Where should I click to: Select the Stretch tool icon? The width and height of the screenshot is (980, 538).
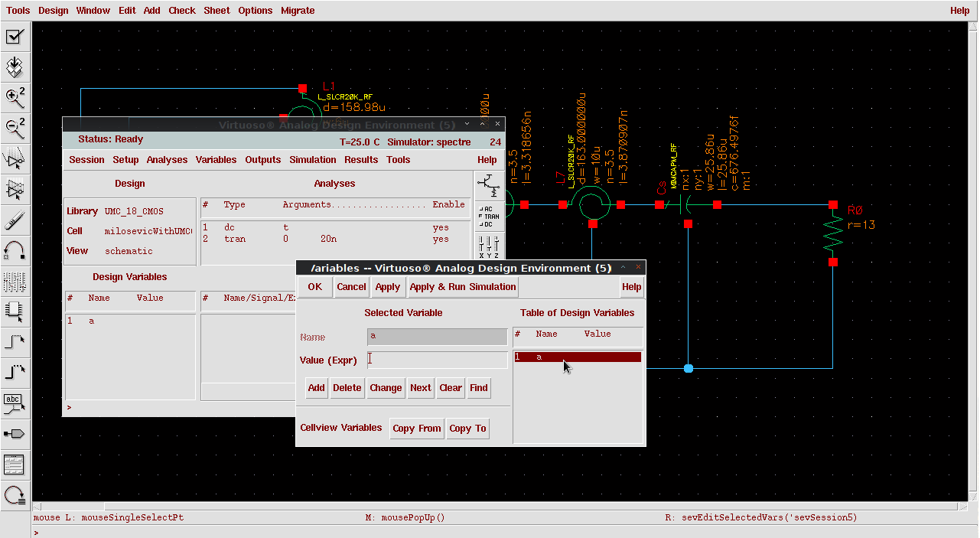click(15, 158)
